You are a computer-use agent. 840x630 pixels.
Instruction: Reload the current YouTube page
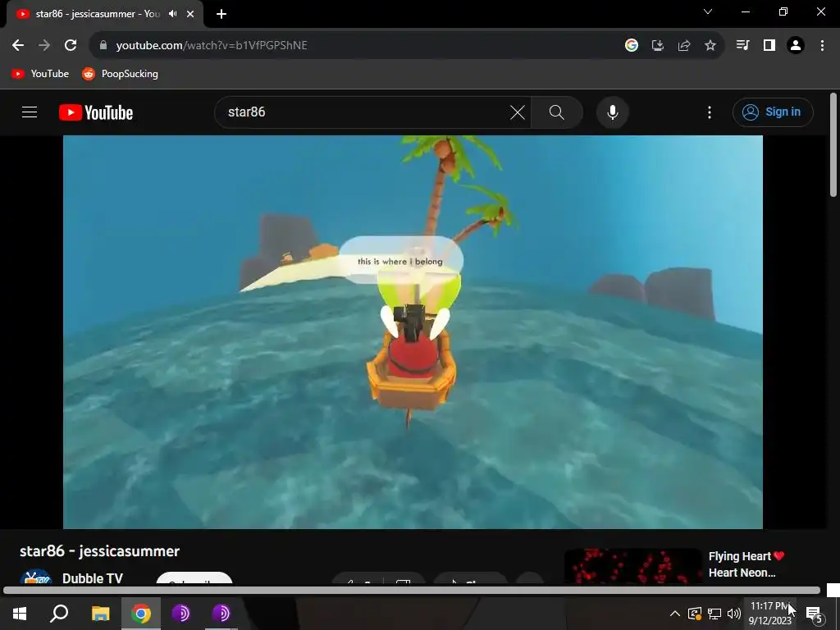tap(71, 46)
